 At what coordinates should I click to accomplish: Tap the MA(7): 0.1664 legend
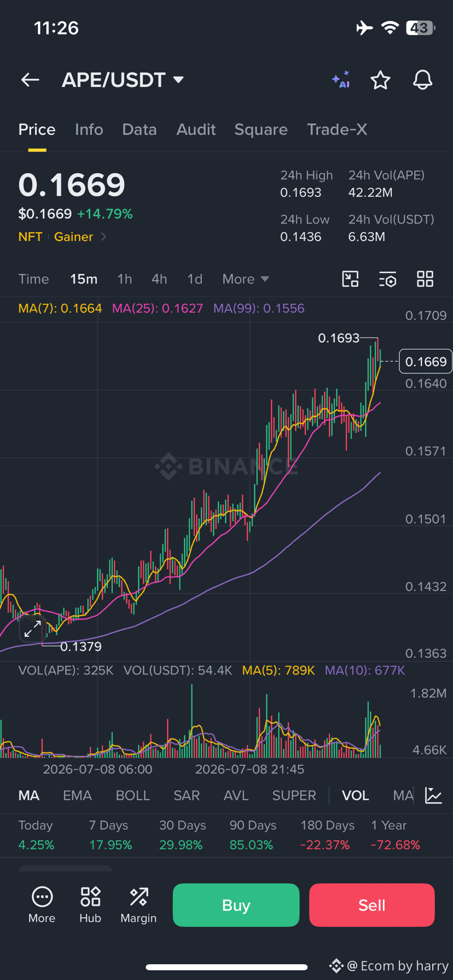coord(60,308)
